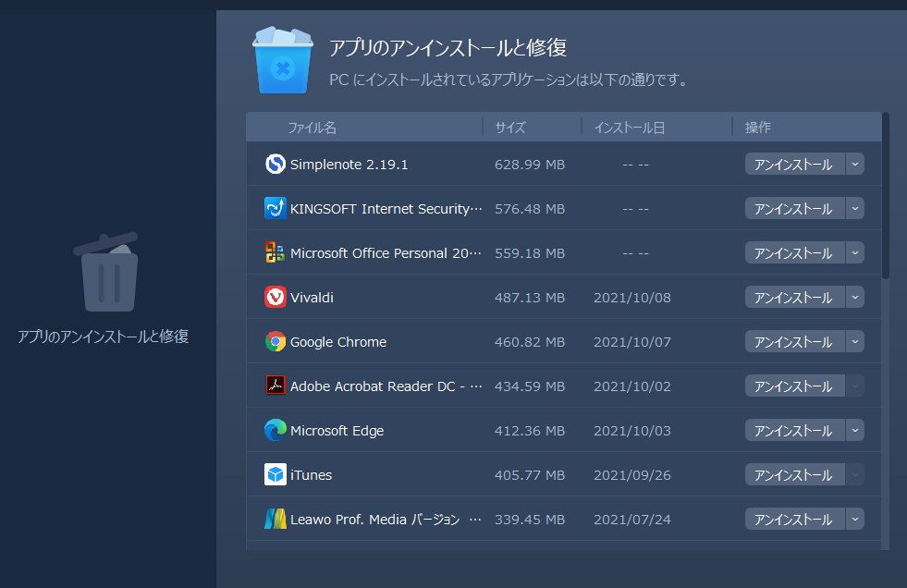Viewport: 907px width, 588px height.
Task: Select the Vivaldi name text
Action: coord(312,297)
